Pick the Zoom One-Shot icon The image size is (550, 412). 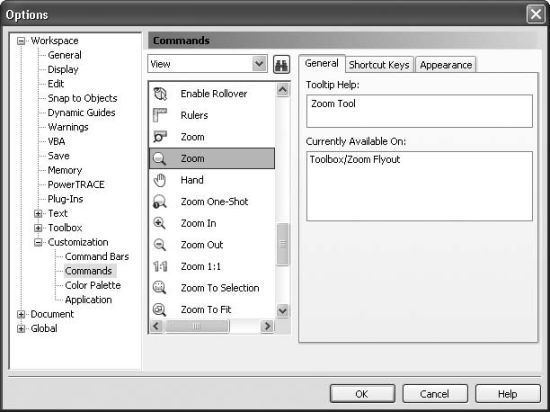point(160,202)
